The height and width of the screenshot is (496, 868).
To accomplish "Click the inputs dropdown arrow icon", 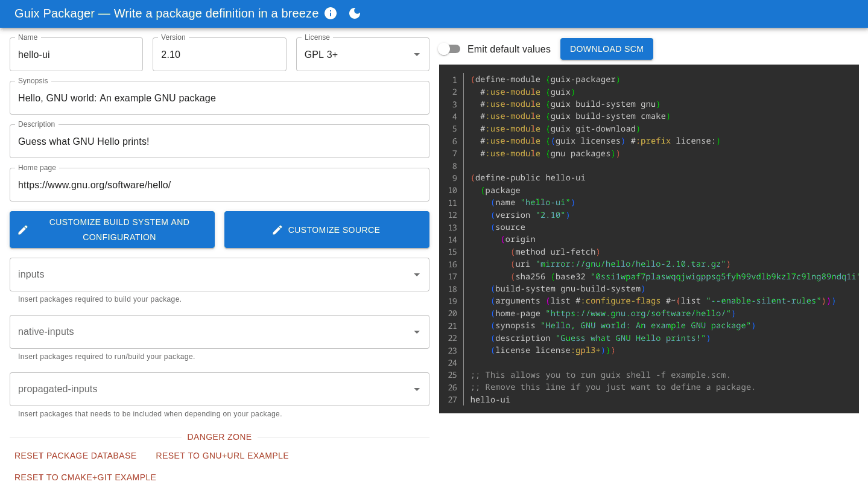I will coord(416,274).
